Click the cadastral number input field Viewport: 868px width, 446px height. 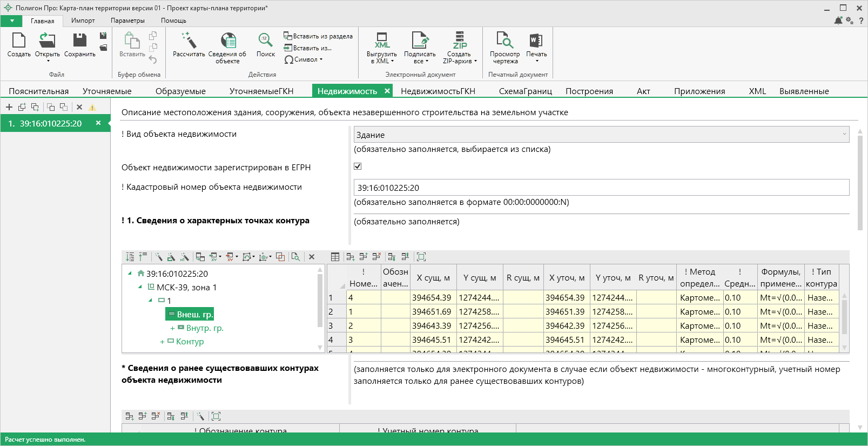click(x=601, y=188)
